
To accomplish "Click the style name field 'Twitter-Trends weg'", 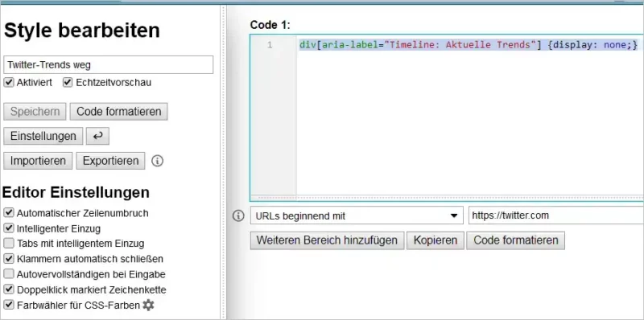I will [109, 65].
